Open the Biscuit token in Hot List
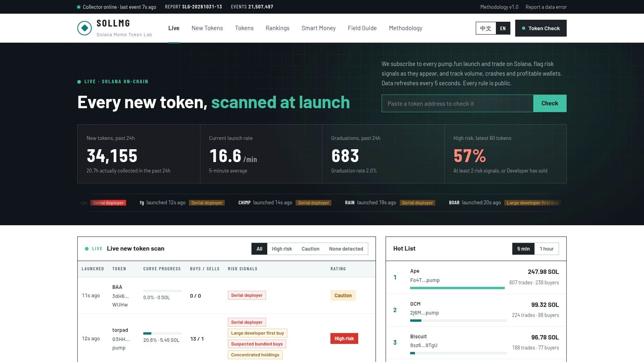This screenshot has width=644, height=362. tap(418, 337)
